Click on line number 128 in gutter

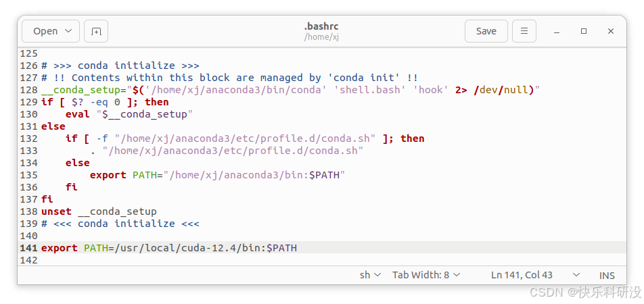(28, 90)
